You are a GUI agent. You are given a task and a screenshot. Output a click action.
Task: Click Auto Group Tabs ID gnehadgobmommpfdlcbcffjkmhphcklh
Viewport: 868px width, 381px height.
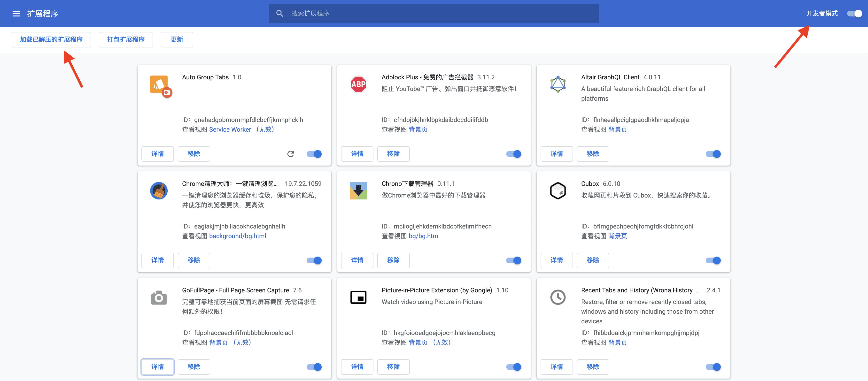pyautogui.click(x=248, y=120)
